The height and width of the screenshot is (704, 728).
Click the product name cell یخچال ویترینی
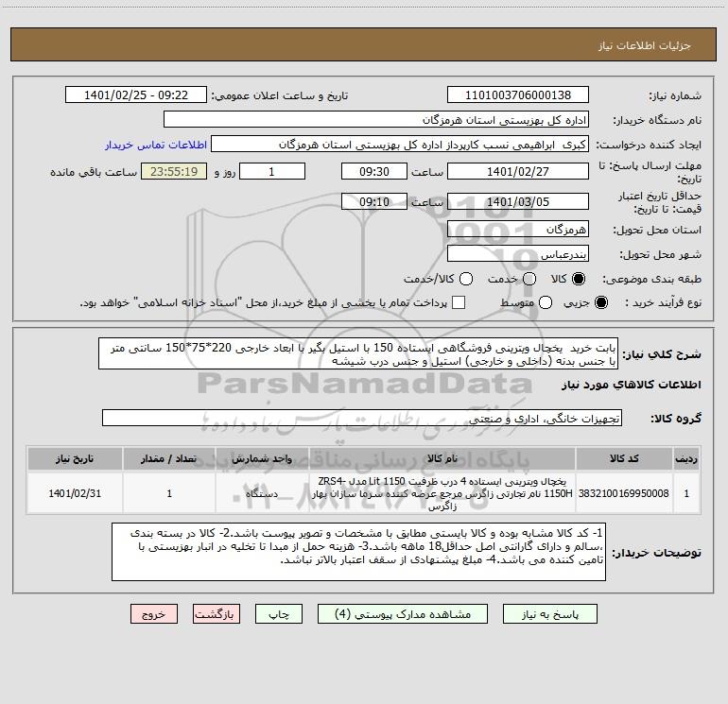coord(442,493)
